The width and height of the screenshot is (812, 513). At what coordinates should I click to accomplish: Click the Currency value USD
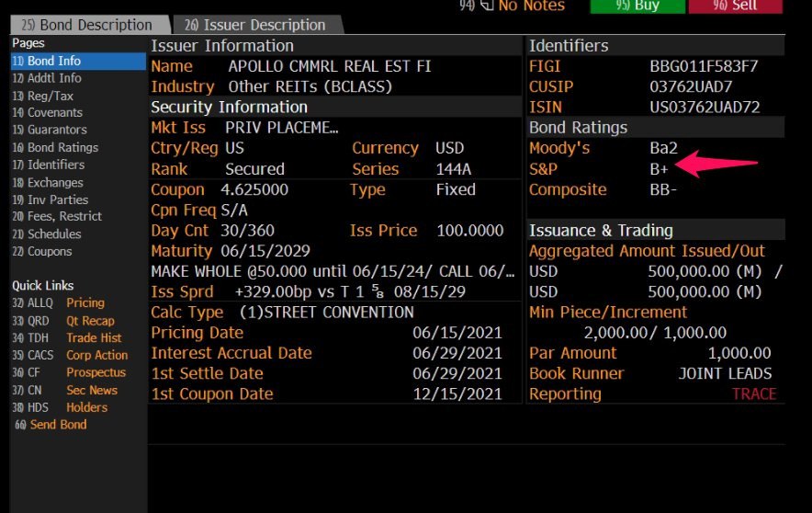[x=449, y=148]
